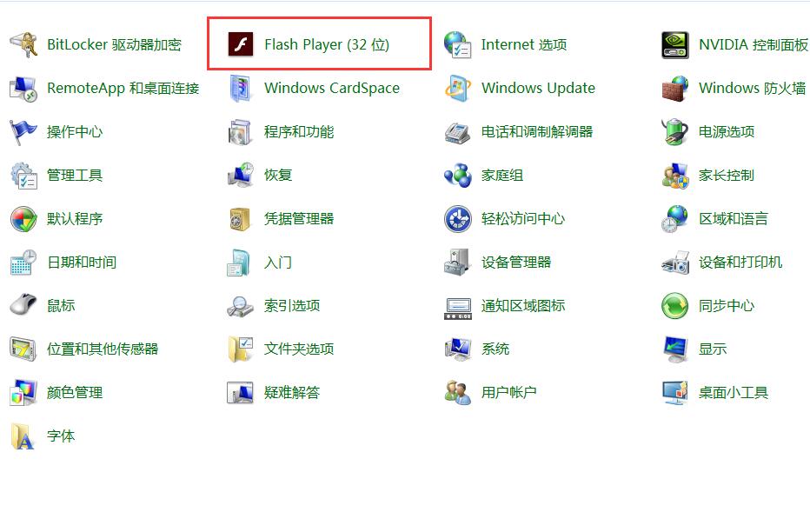Click the 文件夹选项 link text
This screenshot has height=532, width=810.
[299, 349]
